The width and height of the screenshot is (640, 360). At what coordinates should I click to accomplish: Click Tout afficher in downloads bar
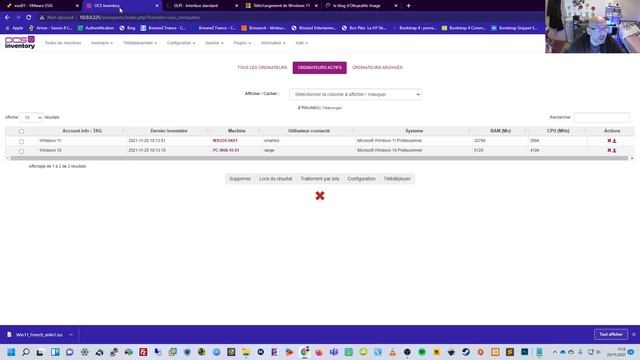tap(611, 334)
